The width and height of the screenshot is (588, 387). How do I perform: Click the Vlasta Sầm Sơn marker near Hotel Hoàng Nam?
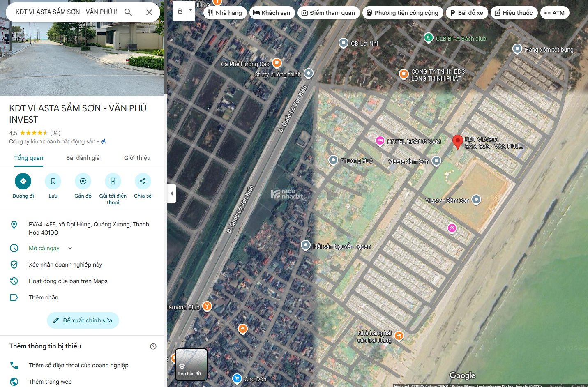coord(436,161)
